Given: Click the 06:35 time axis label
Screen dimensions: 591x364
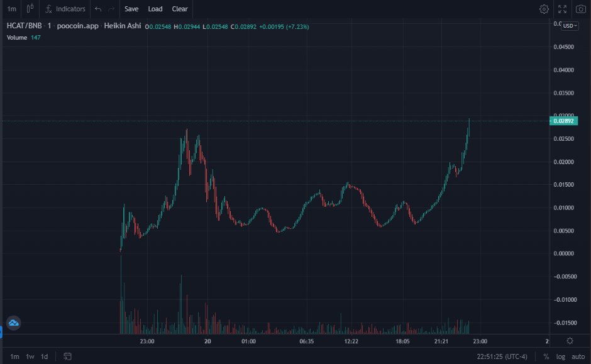Looking at the screenshot, I should pos(306,341).
